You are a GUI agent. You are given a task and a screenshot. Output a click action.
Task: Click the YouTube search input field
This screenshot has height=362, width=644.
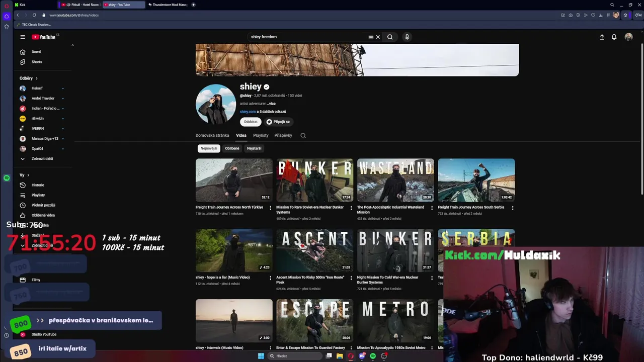tap(307, 37)
